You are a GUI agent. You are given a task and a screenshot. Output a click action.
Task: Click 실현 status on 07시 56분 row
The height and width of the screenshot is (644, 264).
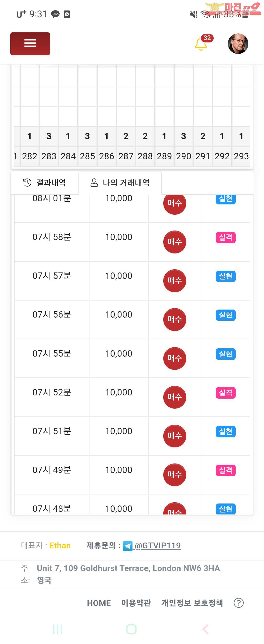pyautogui.click(x=225, y=315)
